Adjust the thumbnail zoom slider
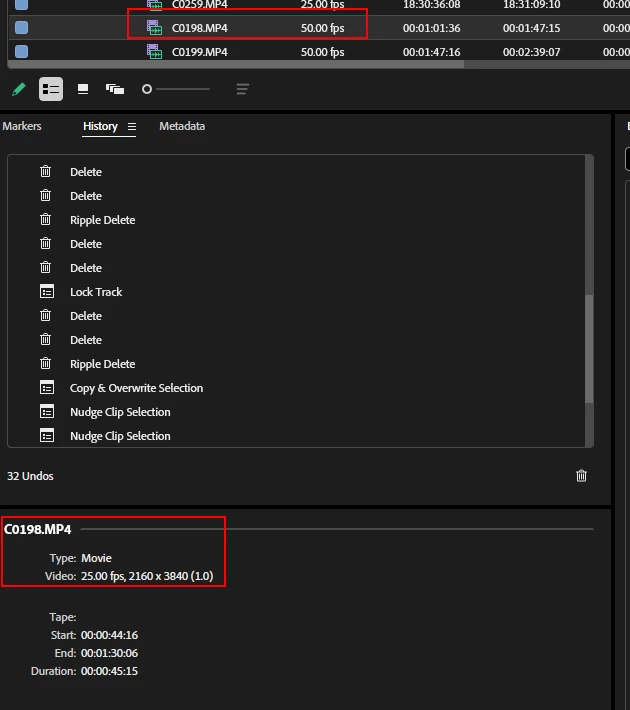This screenshot has height=710, width=630. (176, 89)
